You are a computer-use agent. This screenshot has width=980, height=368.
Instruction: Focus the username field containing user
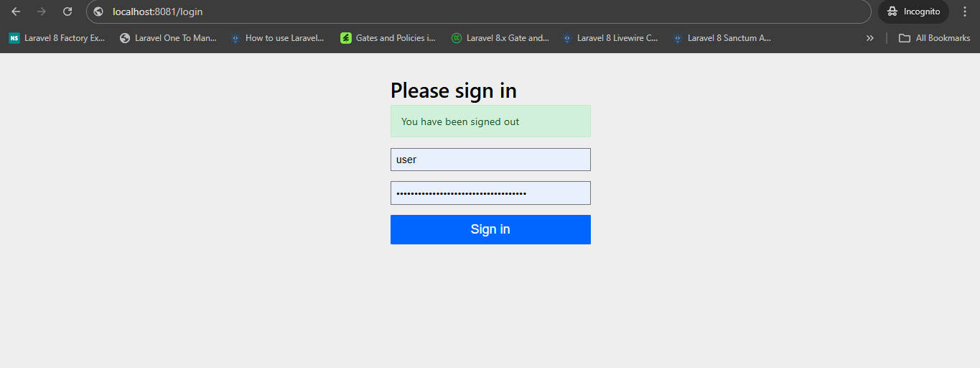(x=490, y=160)
